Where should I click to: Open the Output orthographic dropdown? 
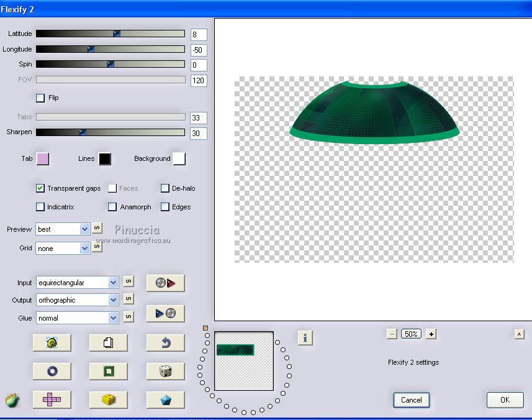tap(78, 300)
